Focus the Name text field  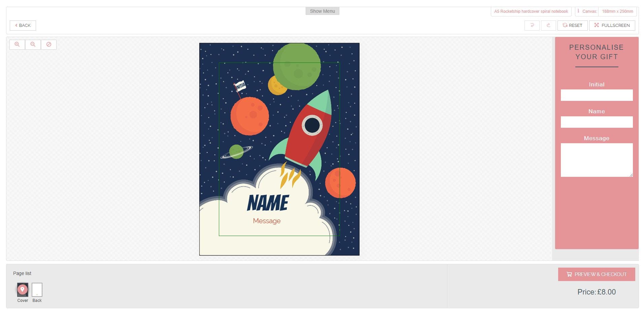pyautogui.click(x=597, y=122)
